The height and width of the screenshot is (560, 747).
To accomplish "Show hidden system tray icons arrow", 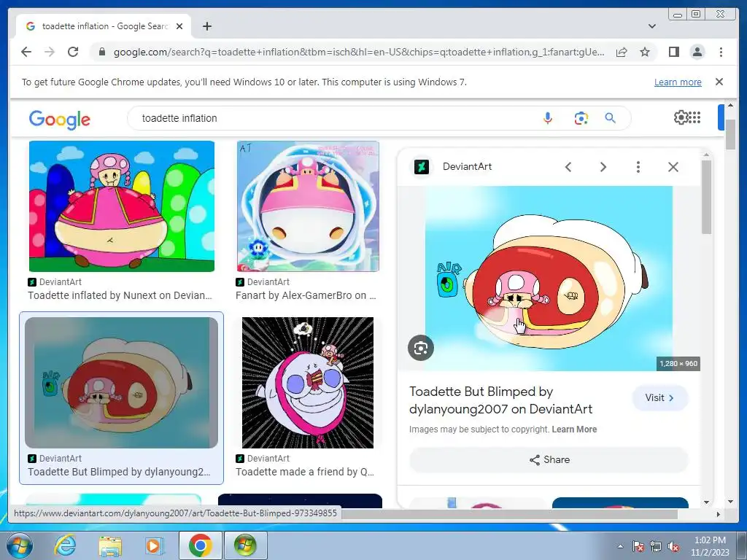I will [x=620, y=546].
